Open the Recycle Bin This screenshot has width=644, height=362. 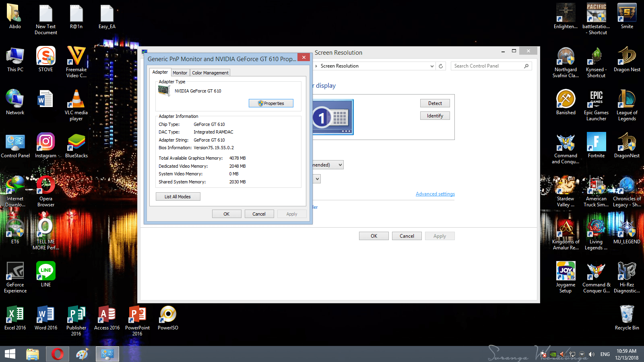(627, 318)
